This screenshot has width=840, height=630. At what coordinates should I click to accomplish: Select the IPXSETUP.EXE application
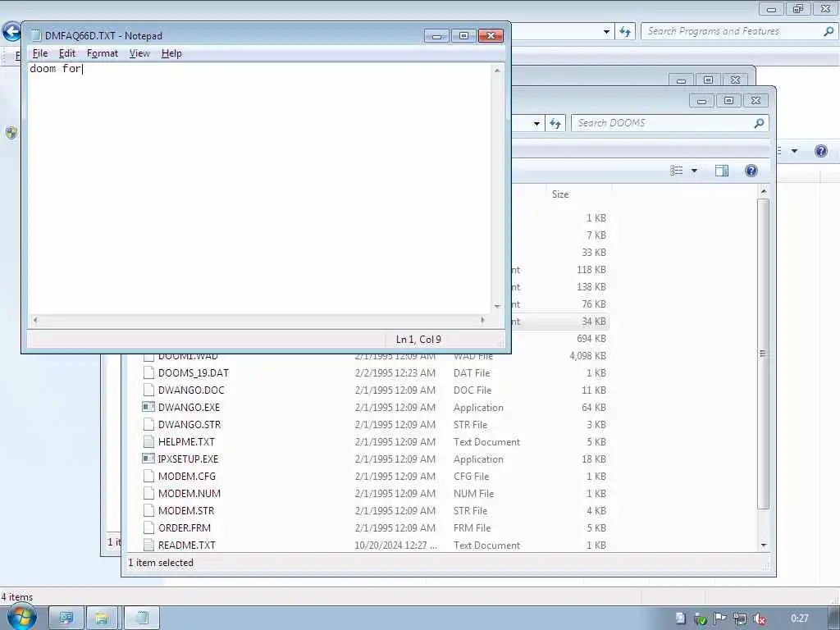188,459
